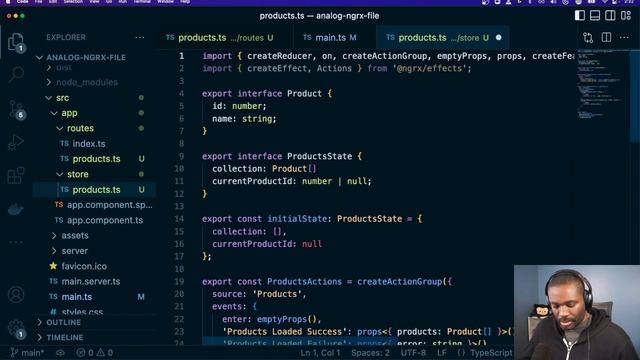Open Source Control view with 5 changes
640x360 pixels.
[16, 109]
